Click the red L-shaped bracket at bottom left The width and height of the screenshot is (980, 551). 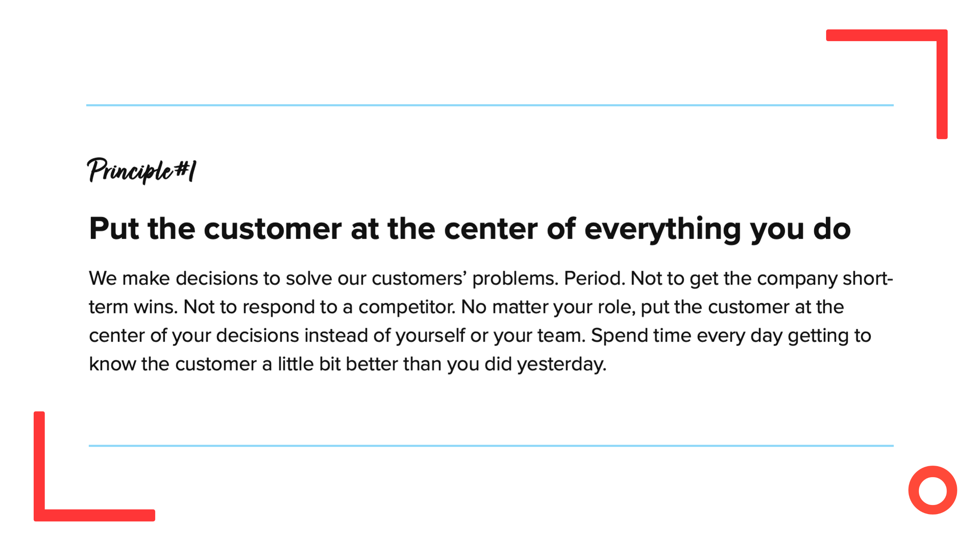(94, 466)
